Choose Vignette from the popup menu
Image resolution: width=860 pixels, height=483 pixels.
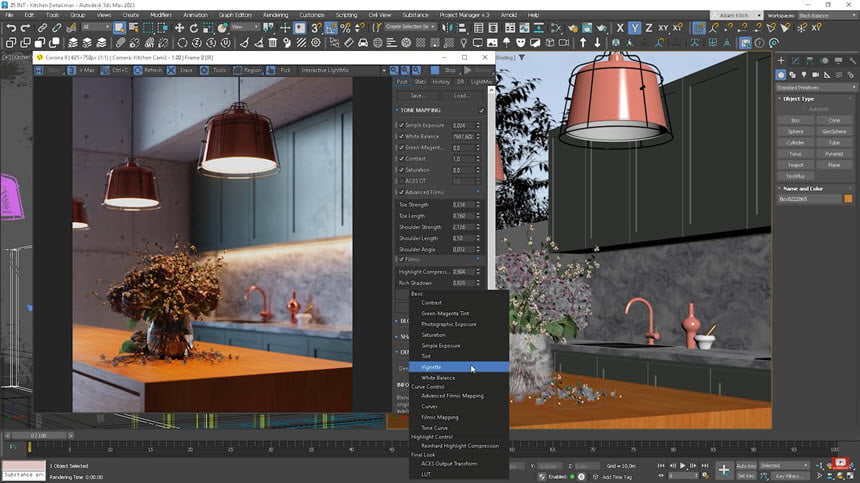pyautogui.click(x=459, y=367)
